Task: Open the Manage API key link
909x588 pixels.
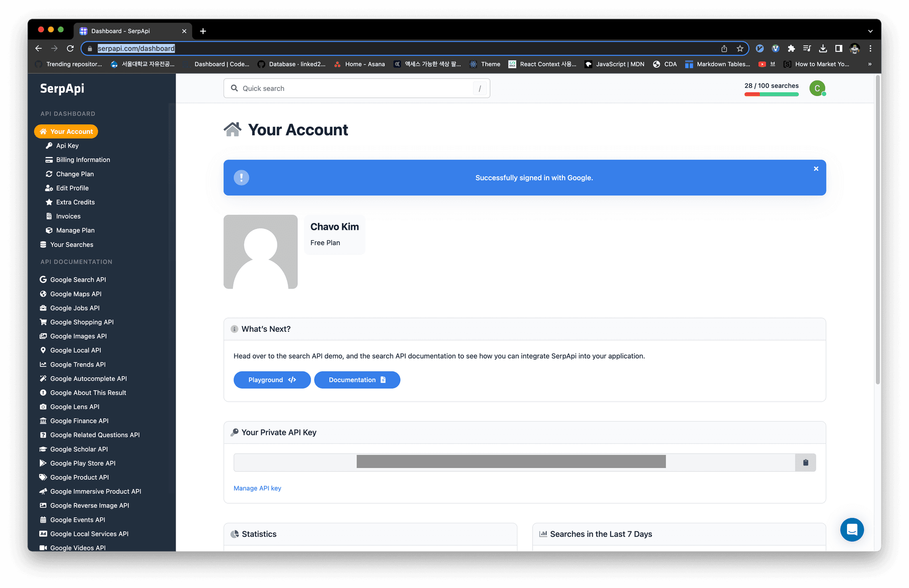Action: click(x=257, y=488)
